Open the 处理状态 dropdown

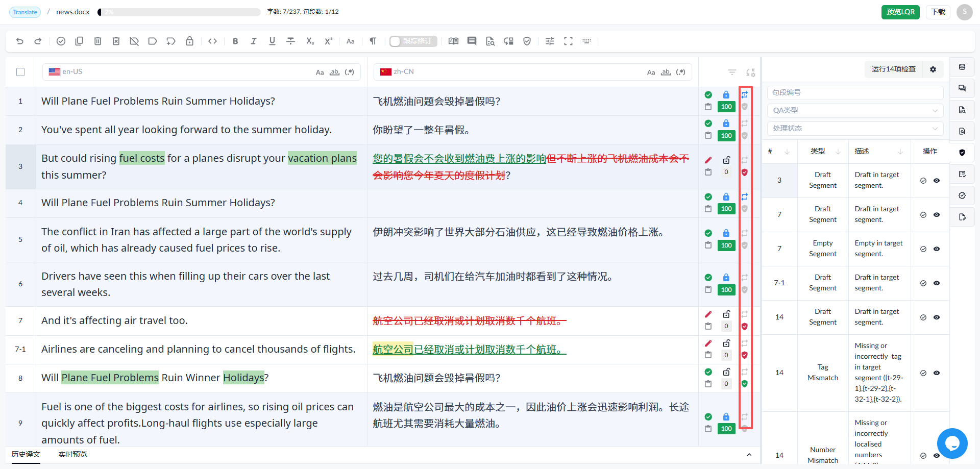tap(855, 128)
